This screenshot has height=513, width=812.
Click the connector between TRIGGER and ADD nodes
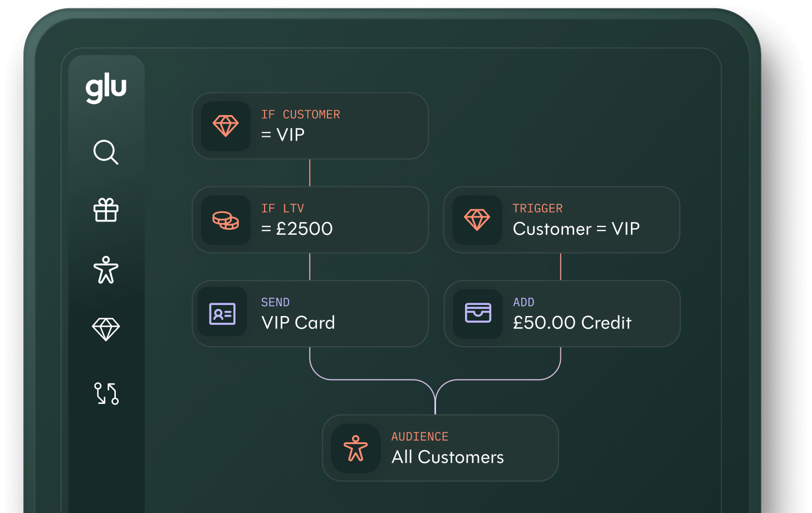pos(561,267)
